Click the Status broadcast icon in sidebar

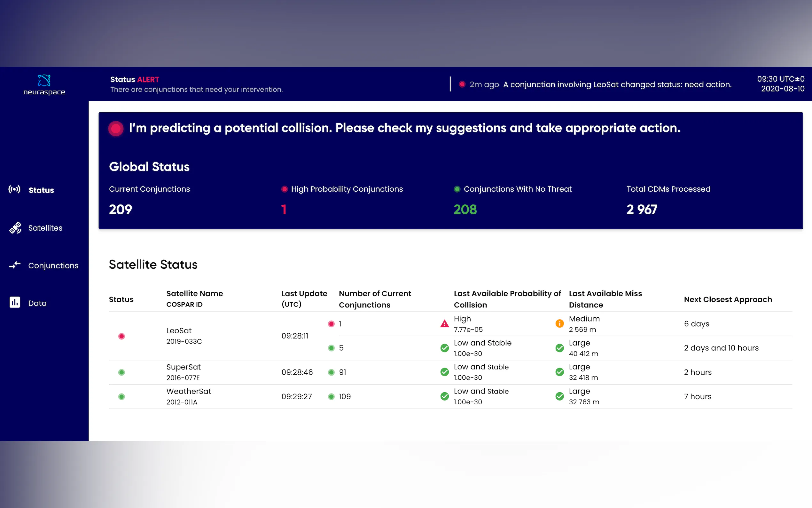(x=14, y=189)
